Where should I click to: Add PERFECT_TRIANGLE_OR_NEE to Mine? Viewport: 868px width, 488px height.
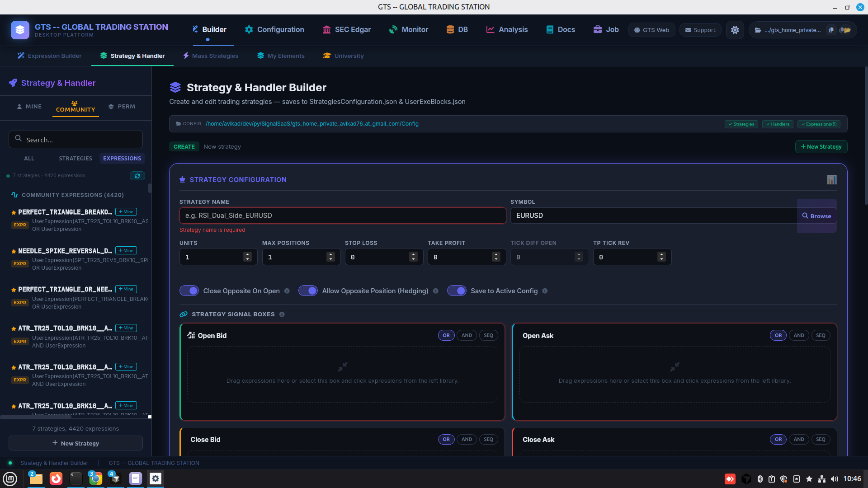click(126, 289)
